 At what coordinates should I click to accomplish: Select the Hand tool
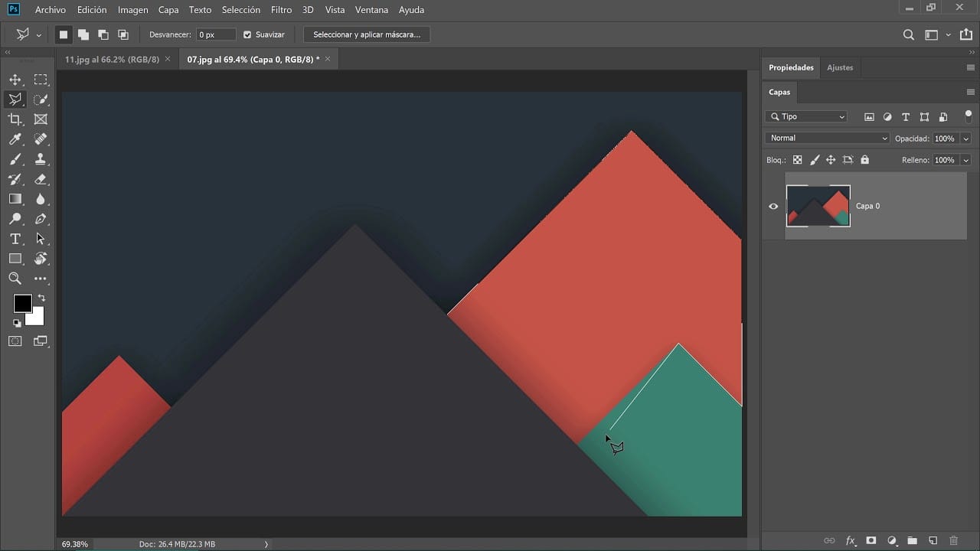point(41,259)
